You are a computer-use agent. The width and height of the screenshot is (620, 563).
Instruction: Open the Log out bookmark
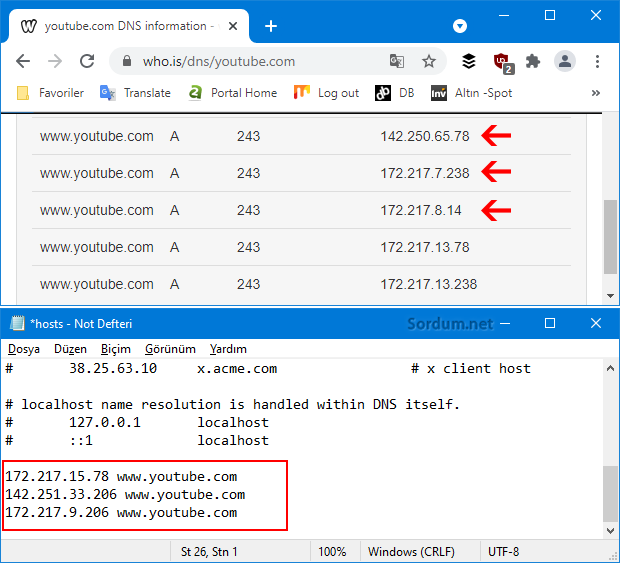[x=326, y=93]
